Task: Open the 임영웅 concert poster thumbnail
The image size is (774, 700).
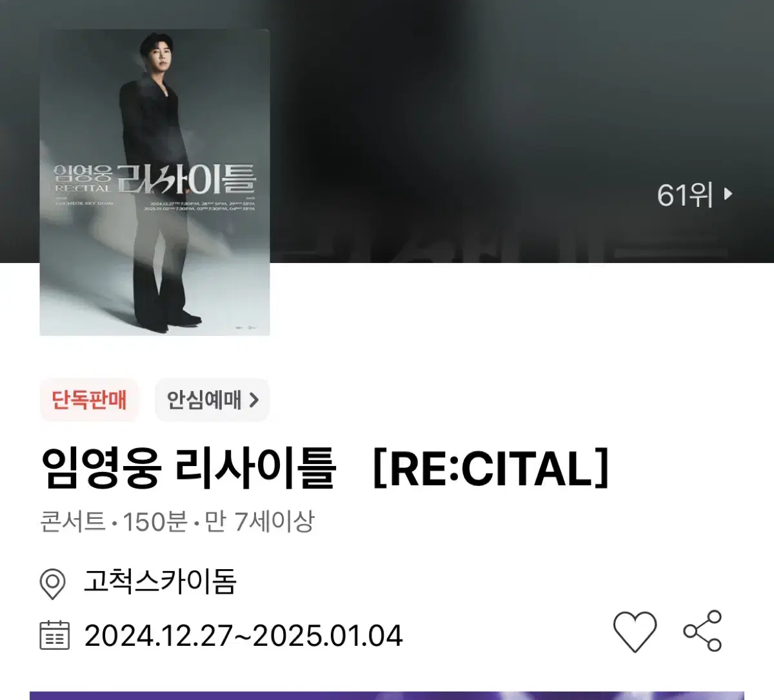Action: coord(155,182)
